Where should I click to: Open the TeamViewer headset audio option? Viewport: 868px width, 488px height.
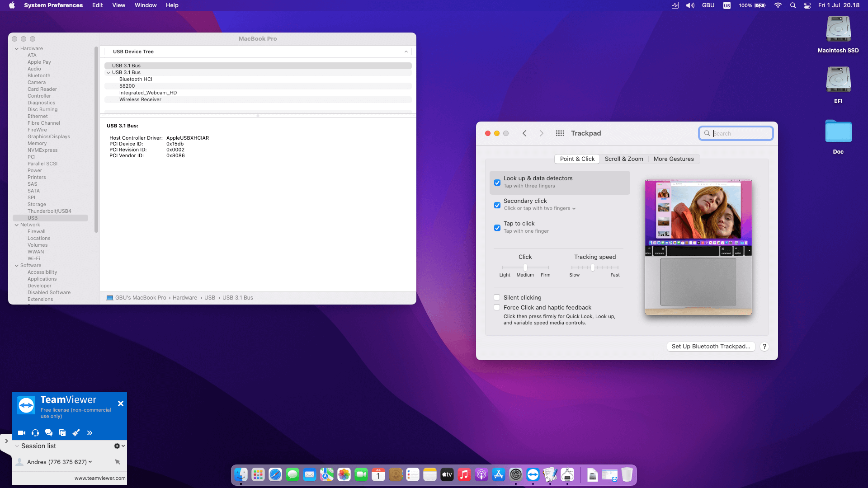click(35, 433)
